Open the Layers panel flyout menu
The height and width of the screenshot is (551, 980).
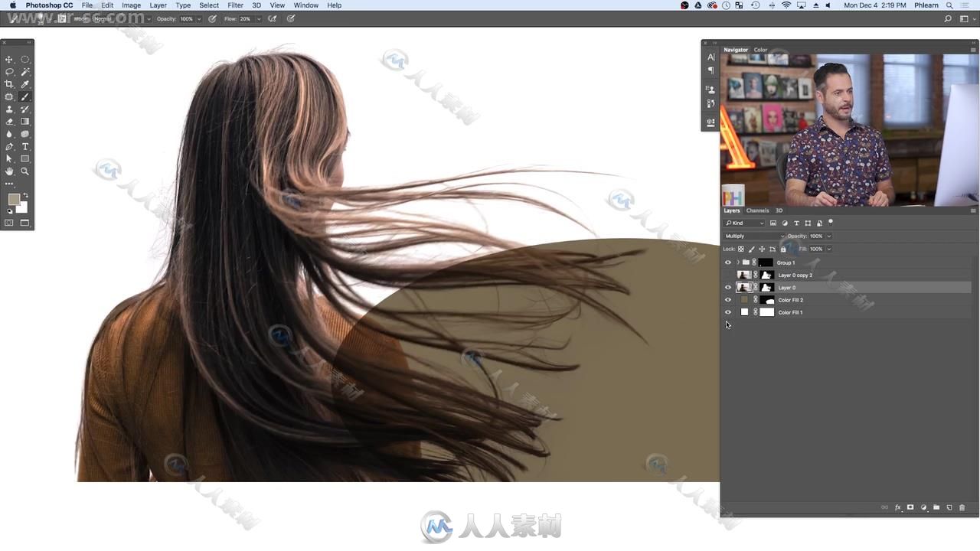[973, 210]
